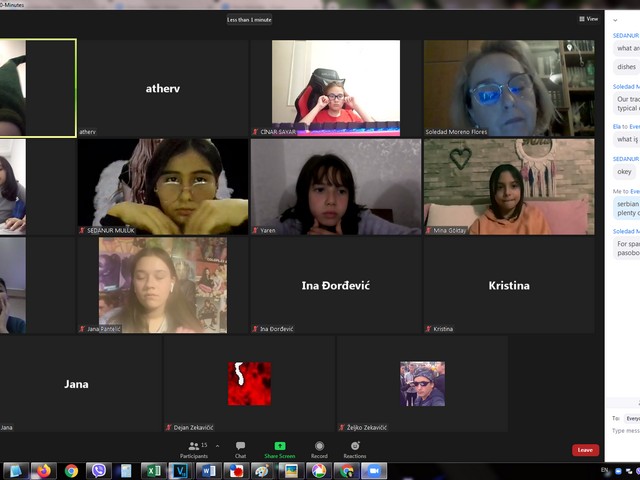This screenshot has height=480, width=640.
Task: Click muted mic icon beside Željko Zekavičić
Action: [342, 428]
